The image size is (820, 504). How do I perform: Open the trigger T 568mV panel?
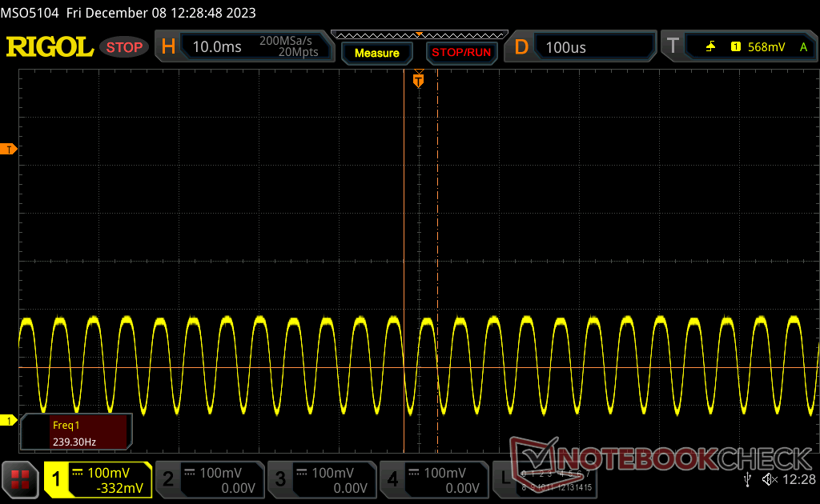pos(740,47)
